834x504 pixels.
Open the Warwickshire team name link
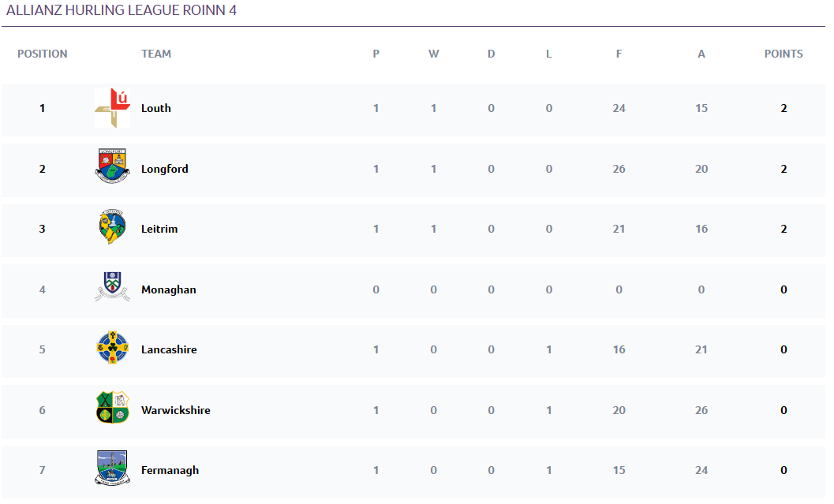click(176, 410)
